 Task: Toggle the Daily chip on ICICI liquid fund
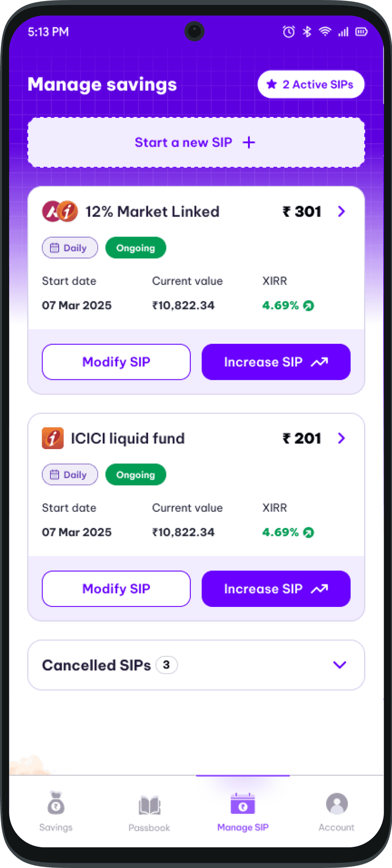70,474
